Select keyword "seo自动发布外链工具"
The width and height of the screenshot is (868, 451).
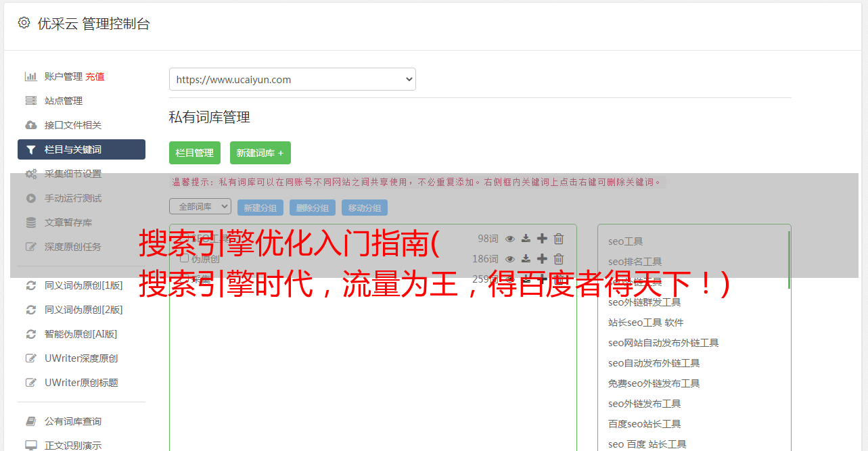654,363
